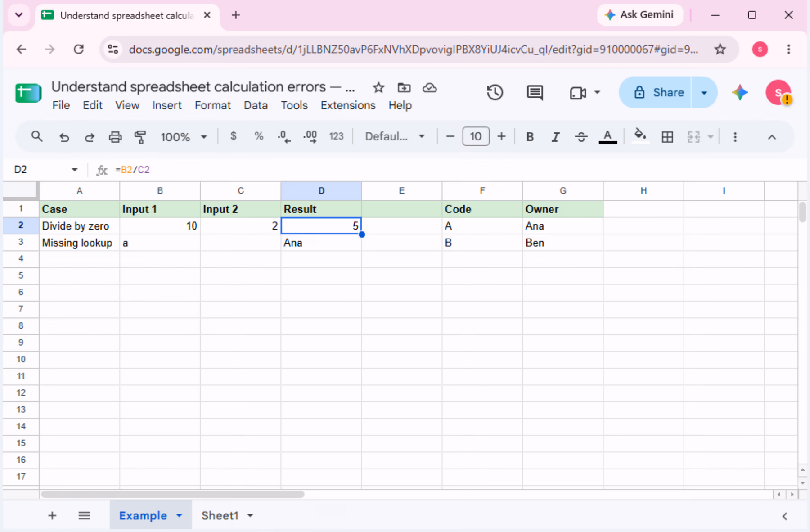Expand the Share options arrow

[x=704, y=93]
